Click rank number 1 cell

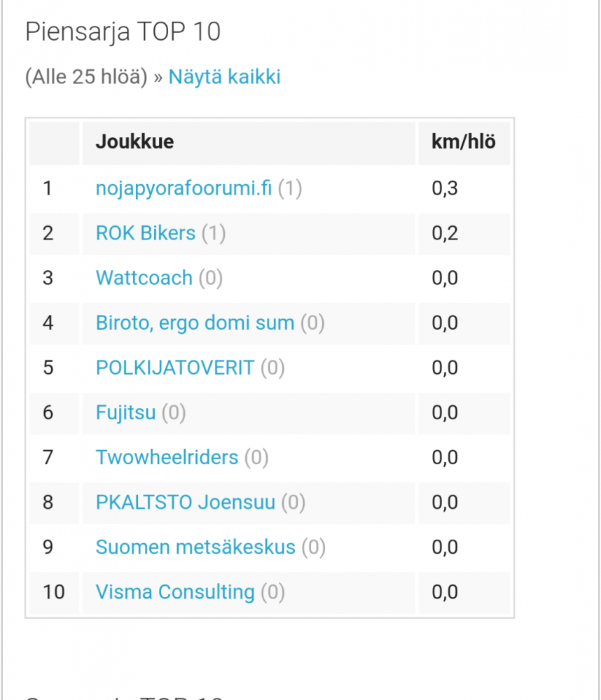click(x=54, y=188)
